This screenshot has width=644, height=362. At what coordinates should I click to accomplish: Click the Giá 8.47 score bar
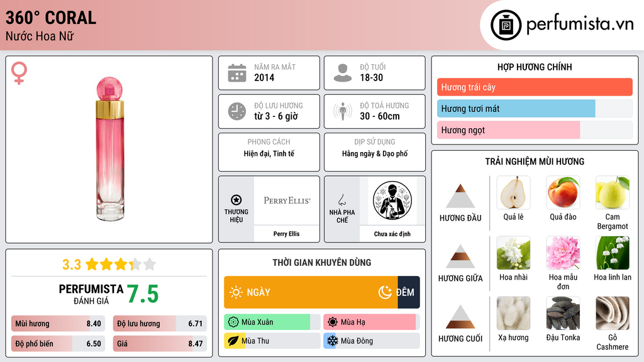point(160,344)
